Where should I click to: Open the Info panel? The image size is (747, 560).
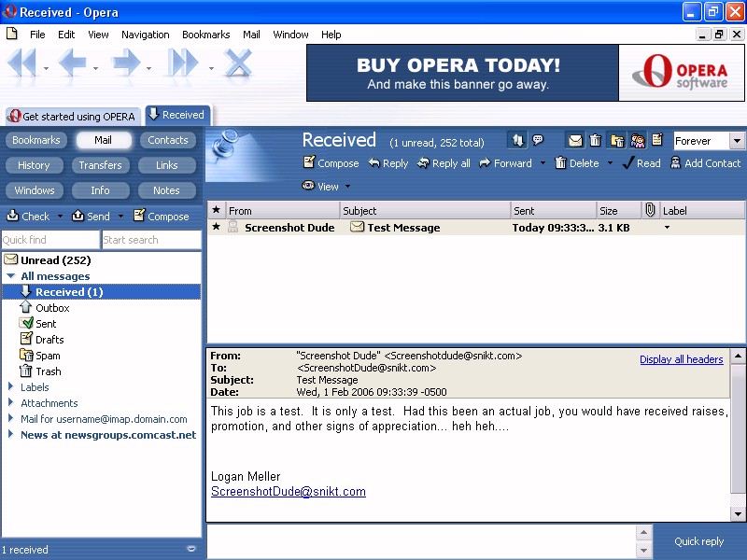pos(101,190)
